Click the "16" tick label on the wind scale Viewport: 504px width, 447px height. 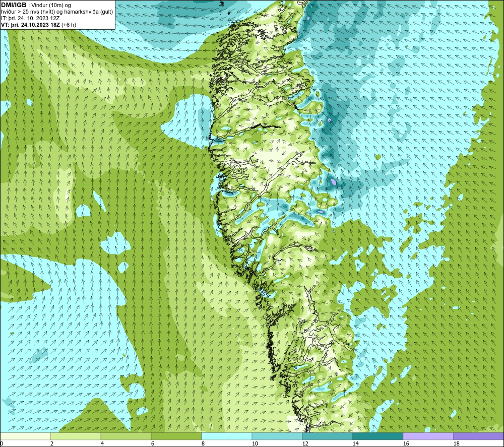click(406, 443)
